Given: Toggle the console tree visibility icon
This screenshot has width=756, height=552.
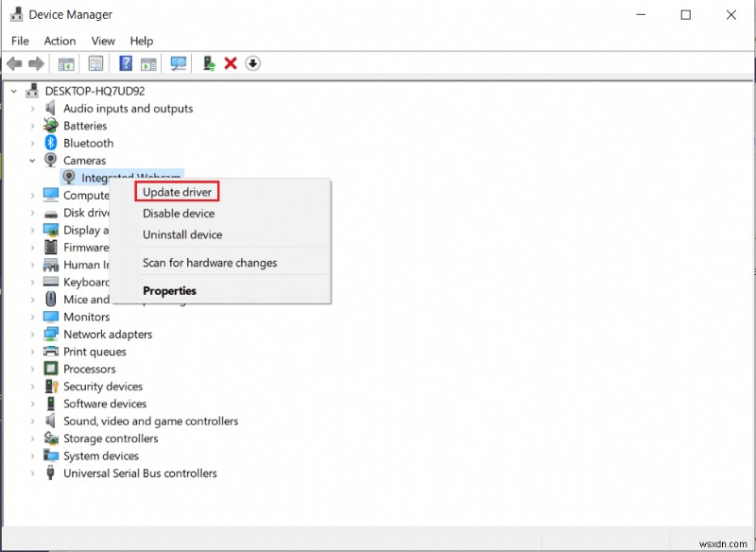Looking at the screenshot, I should click(x=65, y=63).
